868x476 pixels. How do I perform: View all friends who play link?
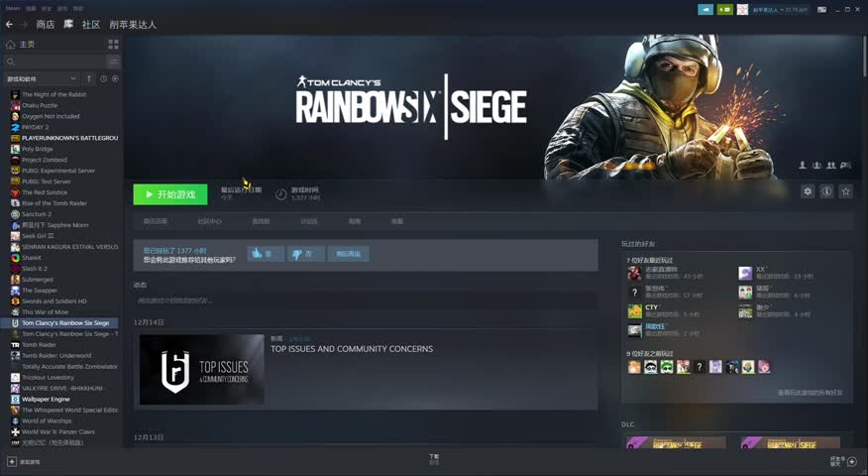(810, 393)
